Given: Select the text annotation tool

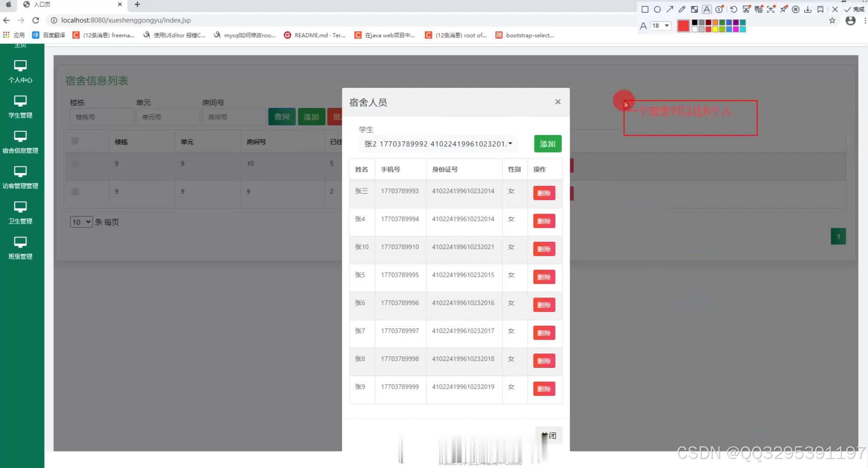Looking at the screenshot, I should click(x=707, y=9).
